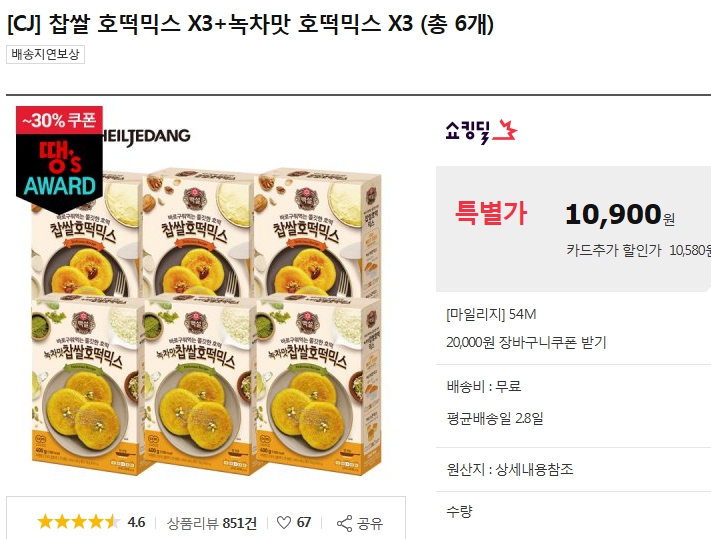Click 원산지 : 상세내용참조 text
The height and width of the screenshot is (539, 711).
pos(510,469)
